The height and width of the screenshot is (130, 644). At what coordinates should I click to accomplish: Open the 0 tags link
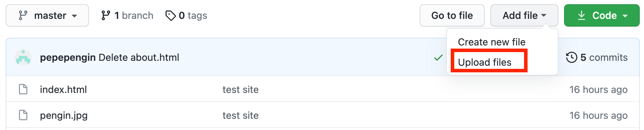point(186,15)
